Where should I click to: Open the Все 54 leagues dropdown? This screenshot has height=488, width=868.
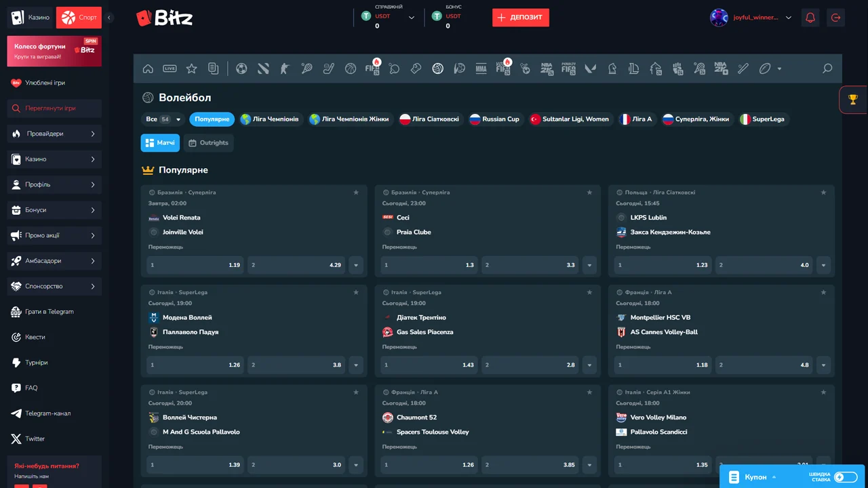pos(163,119)
